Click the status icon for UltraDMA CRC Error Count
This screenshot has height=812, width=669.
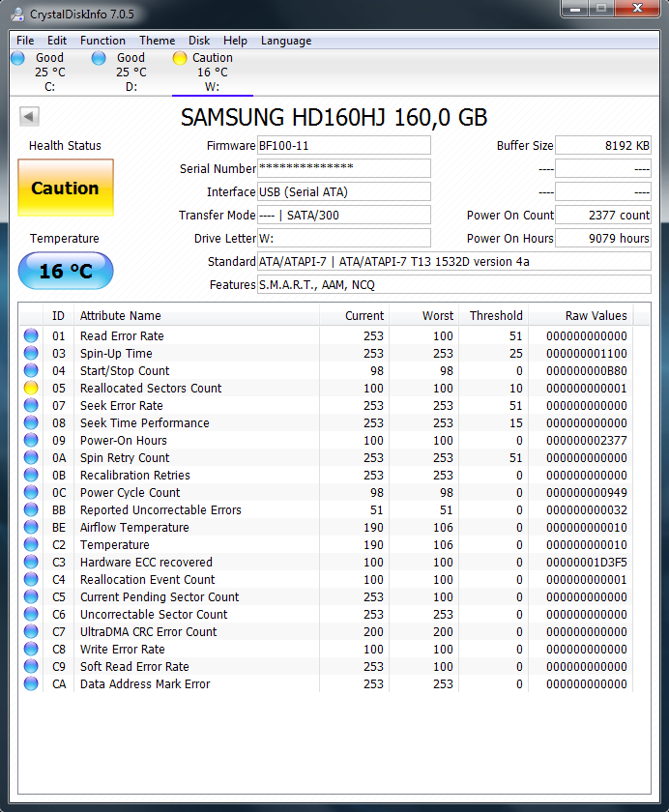[31, 632]
